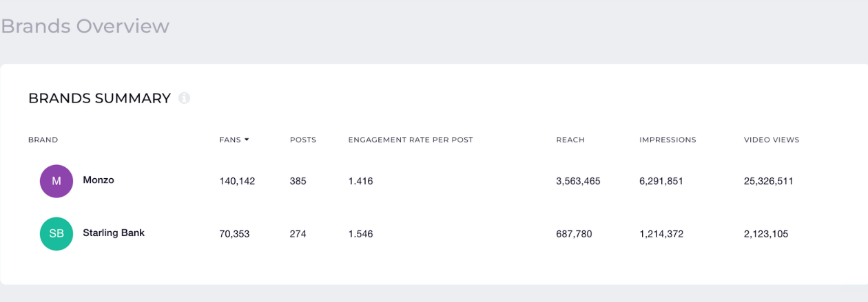Open the Starling Bank brand name link
The width and height of the screenshot is (868, 302).
point(114,233)
